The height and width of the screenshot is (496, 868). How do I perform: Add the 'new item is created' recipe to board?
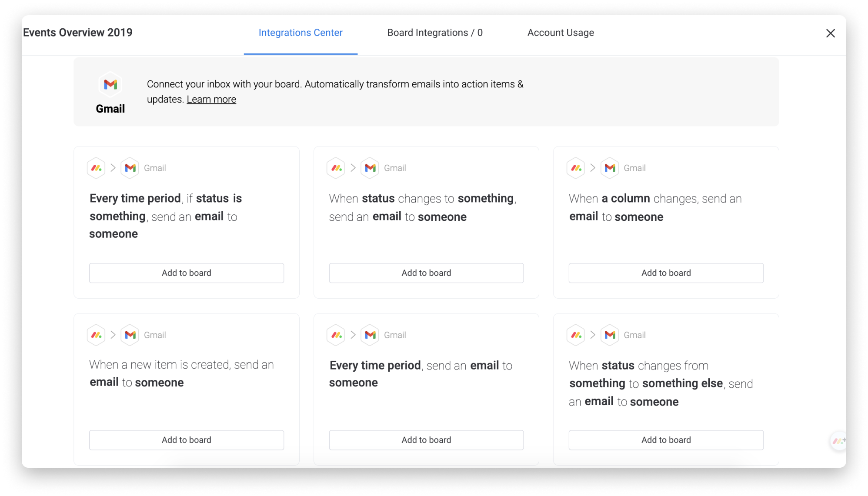coord(187,440)
